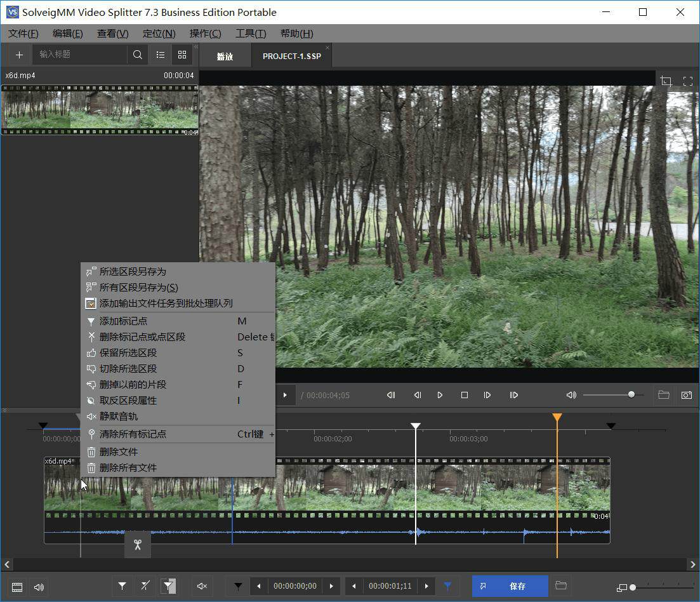Screen dimensions: 700x602
Task: Mute audio with the crossed speaker icon
Action: point(202,586)
